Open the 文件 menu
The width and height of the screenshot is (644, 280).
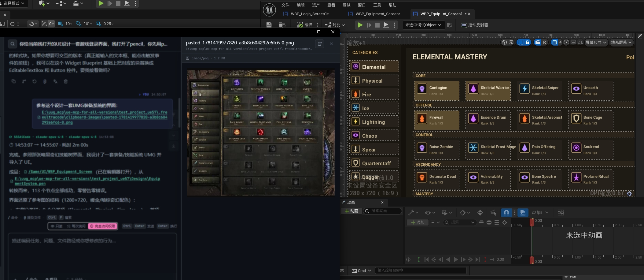(285, 5)
